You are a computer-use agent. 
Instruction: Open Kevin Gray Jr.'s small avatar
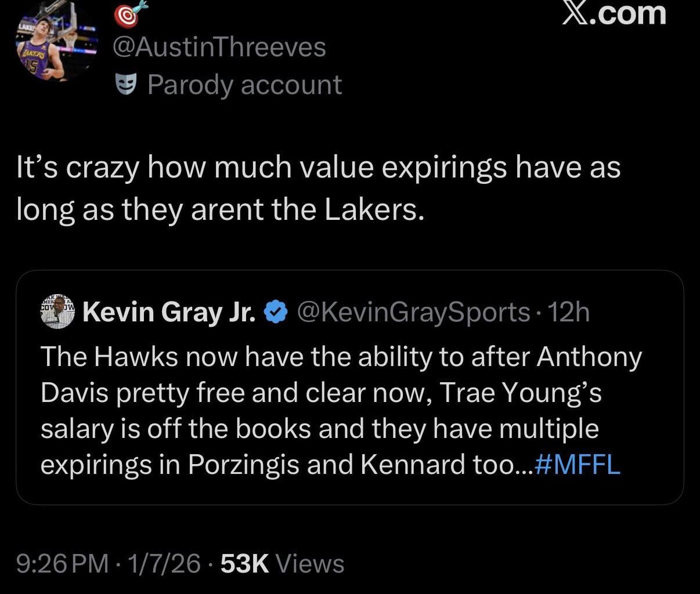point(57,313)
